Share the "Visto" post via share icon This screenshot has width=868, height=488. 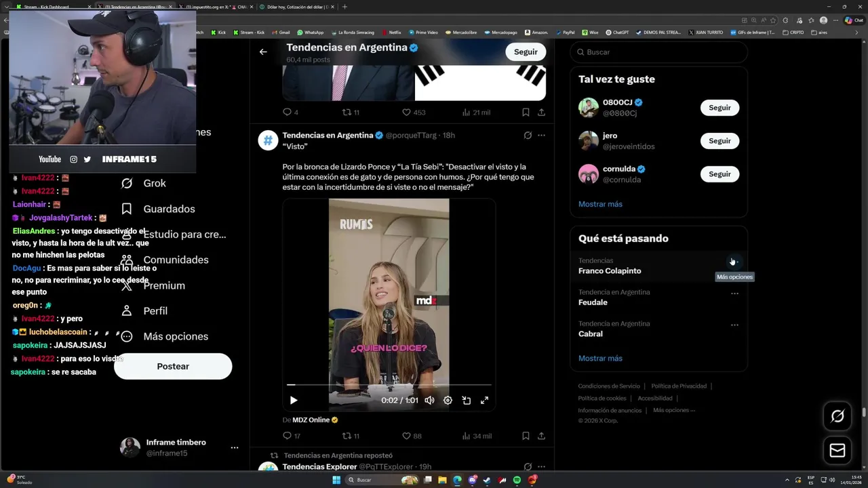(x=541, y=436)
